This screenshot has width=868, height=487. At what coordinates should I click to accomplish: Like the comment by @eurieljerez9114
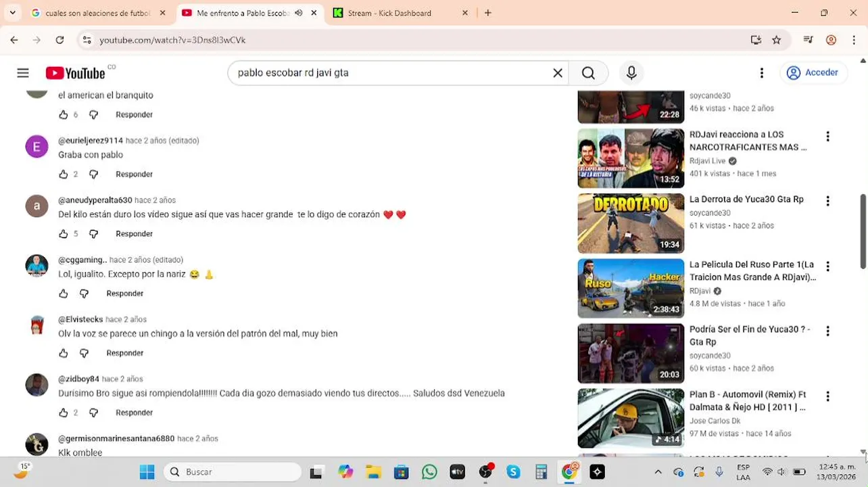pyautogui.click(x=64, y=175)
